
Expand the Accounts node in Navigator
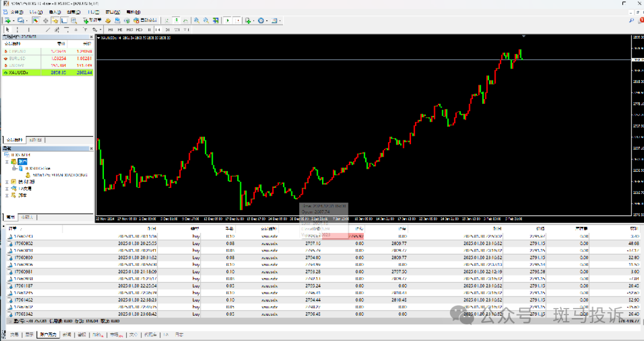click(7, 161)
